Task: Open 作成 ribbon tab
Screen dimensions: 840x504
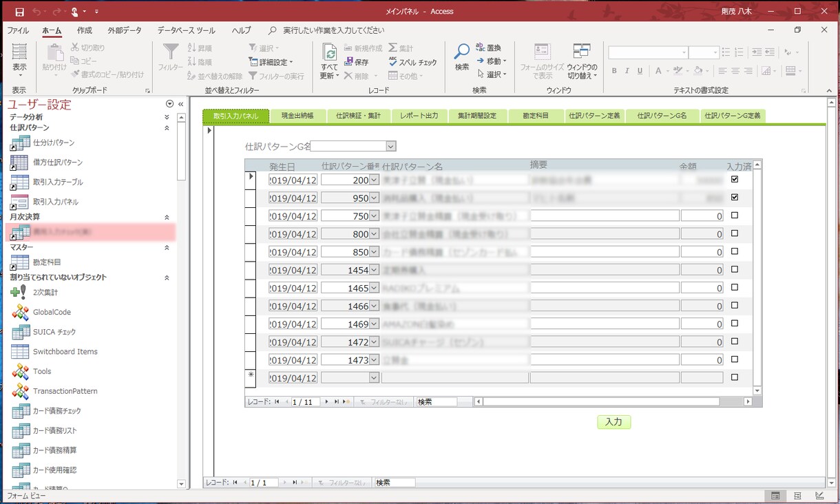Action: [85, 30]
